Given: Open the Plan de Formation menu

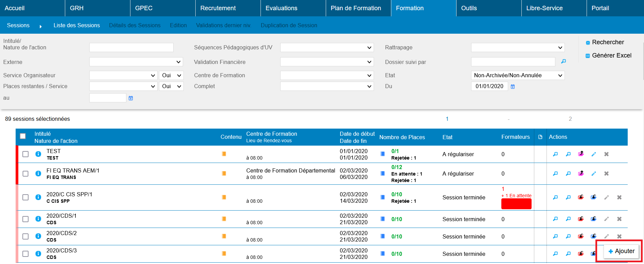Looking at the screenshot, I should [x=356, y=8].
